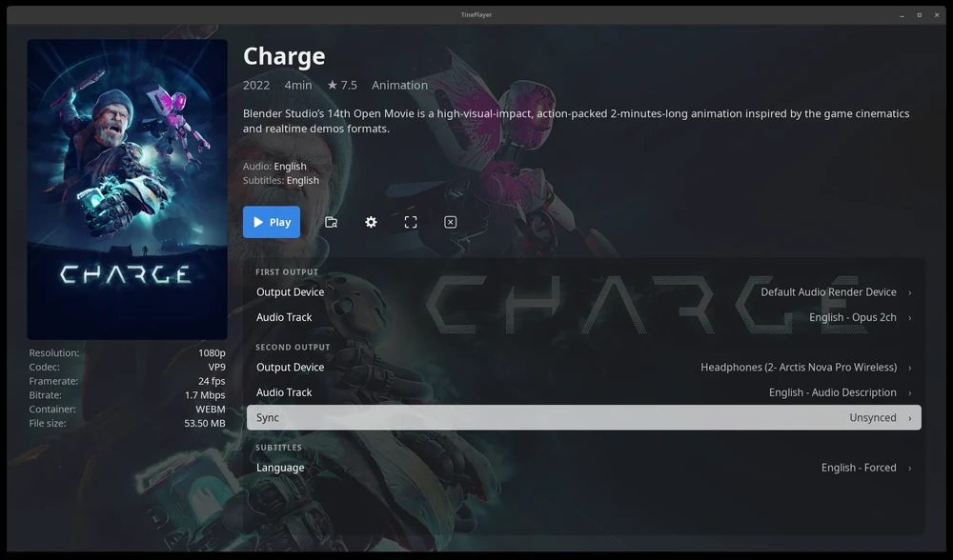
Task: Click the Audio: English info line
Action: point(274,166)
